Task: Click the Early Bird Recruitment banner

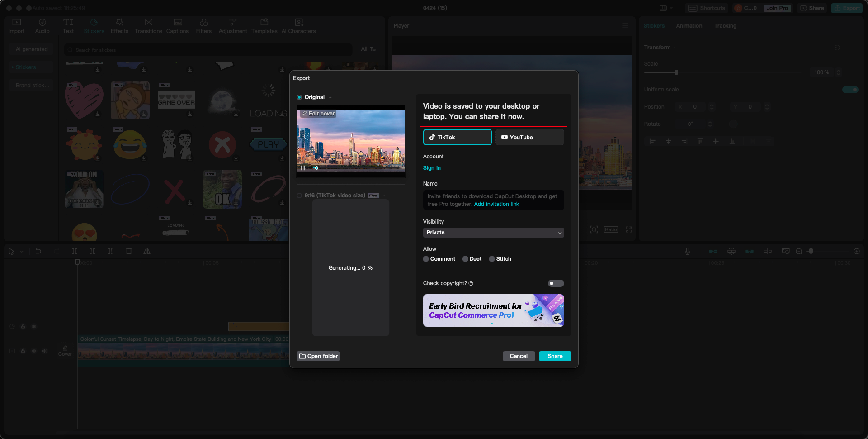Action: [x=494, y=310]
